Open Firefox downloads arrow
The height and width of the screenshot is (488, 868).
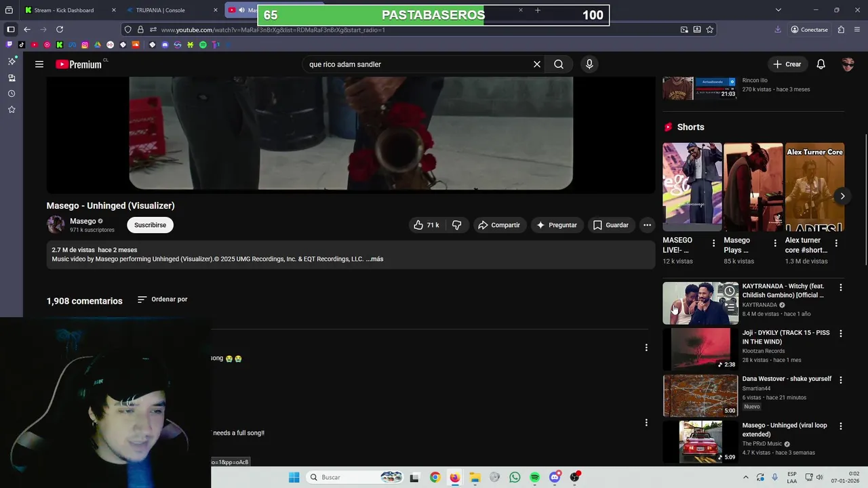(x=778, y=30)
